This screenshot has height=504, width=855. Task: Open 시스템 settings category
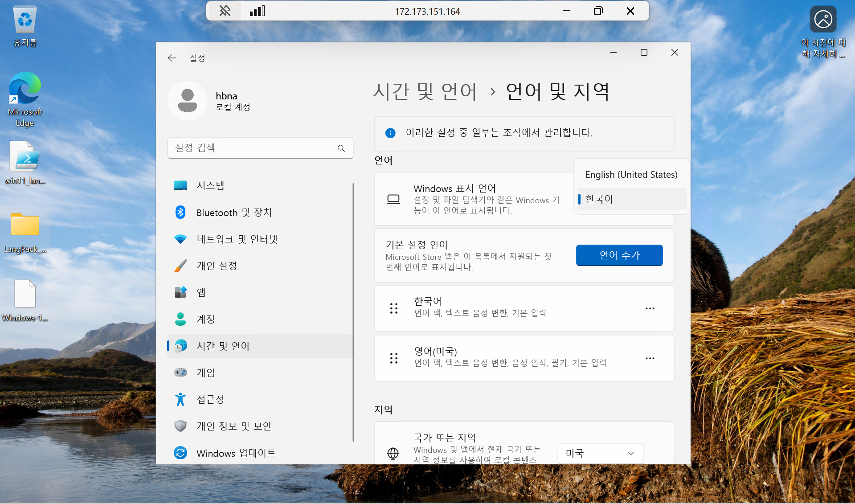pyautogui.click(x=260, y=185)
